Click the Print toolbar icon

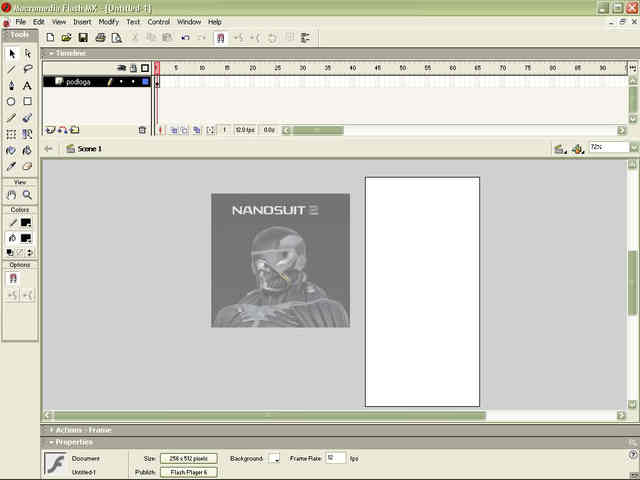pos(100,38)
